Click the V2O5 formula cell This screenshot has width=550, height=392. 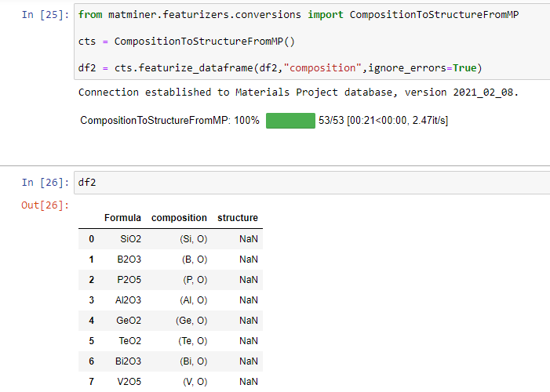(128, 381)
